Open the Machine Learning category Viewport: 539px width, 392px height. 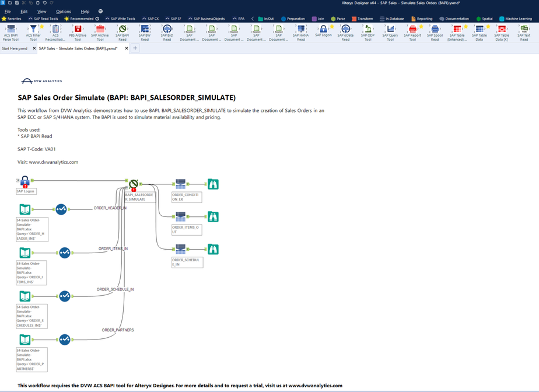coord(516,19)
